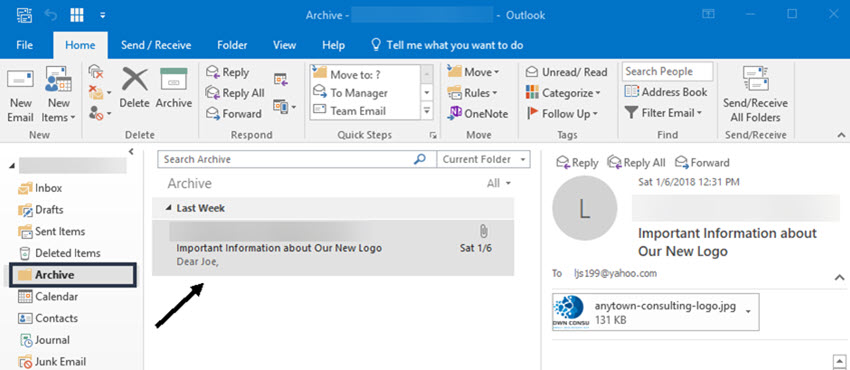Open the Follow Up flag menu
The image size is (850, 370).
pos(562,114)
